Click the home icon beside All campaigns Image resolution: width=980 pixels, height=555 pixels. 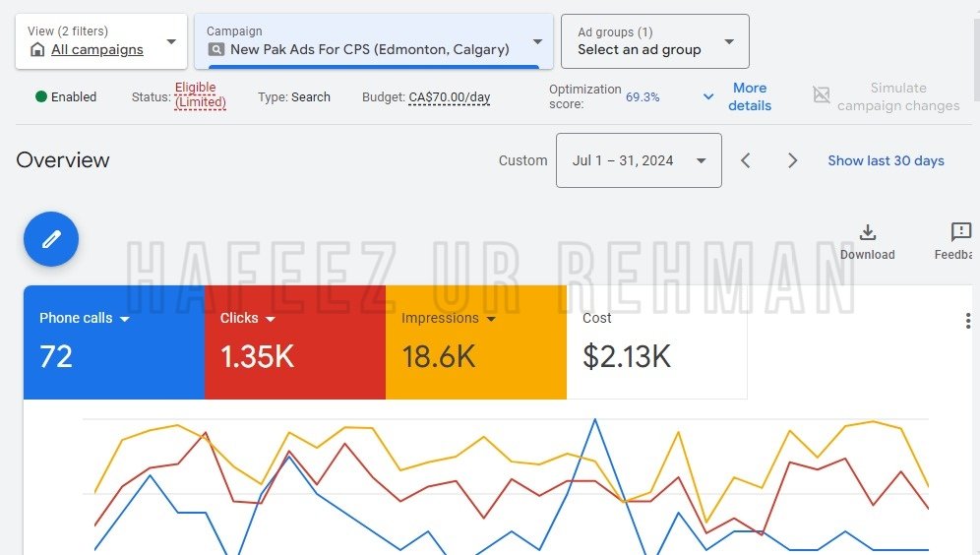[37, 49]
